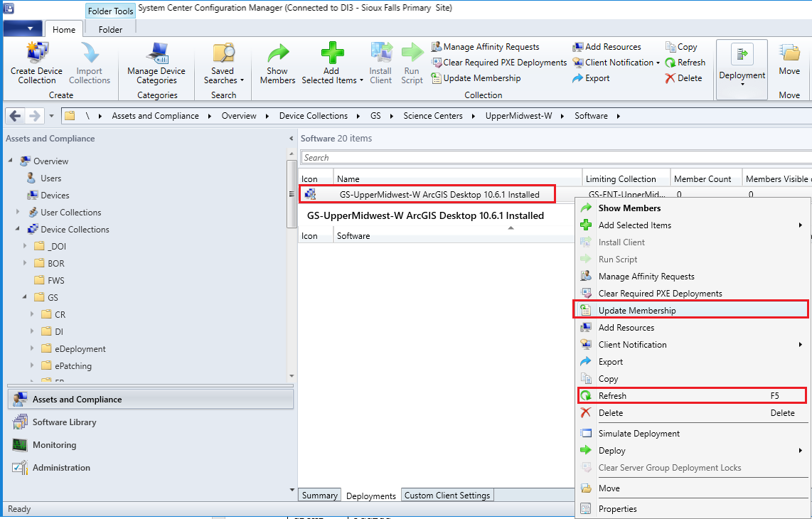The height and width of the screenshot is (519, 812).
Task: Open the Deploy context submenu
Action: tap(693, 451)
